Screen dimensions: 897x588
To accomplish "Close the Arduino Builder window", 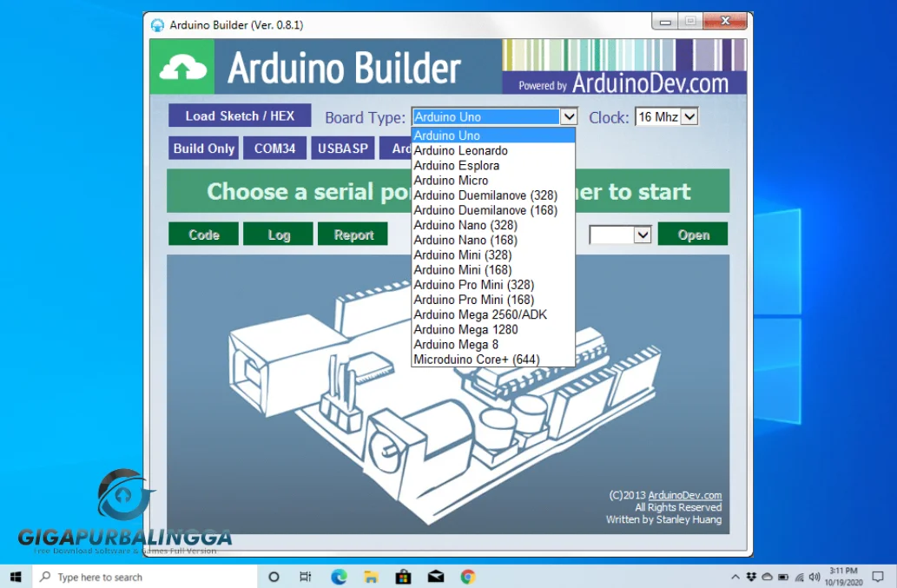I will (x=725, y=21).
